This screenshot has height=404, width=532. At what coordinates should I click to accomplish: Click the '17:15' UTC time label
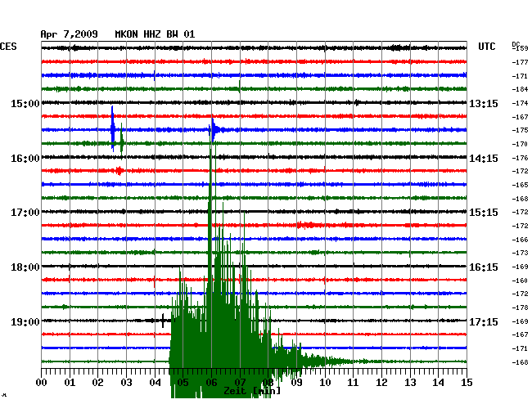click(x=484, y=322)
